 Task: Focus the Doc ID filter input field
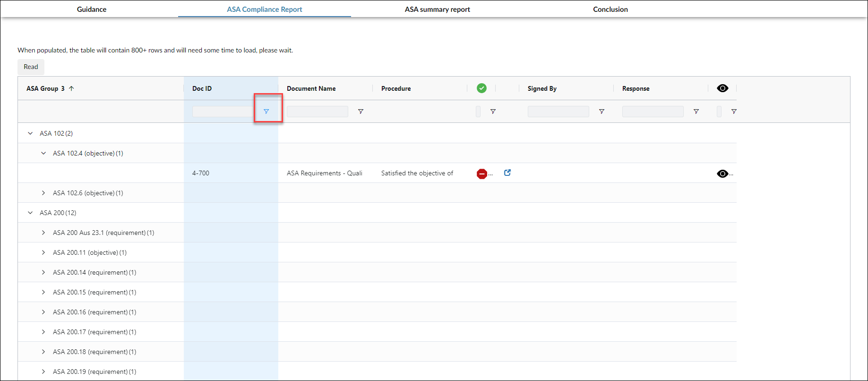click(x=223, y=112)
